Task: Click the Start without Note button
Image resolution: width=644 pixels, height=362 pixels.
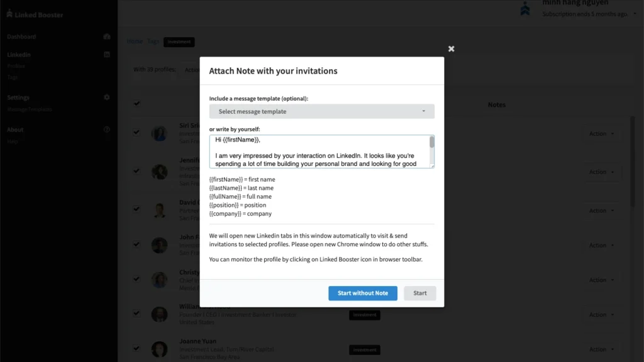Action: (362, 293)
